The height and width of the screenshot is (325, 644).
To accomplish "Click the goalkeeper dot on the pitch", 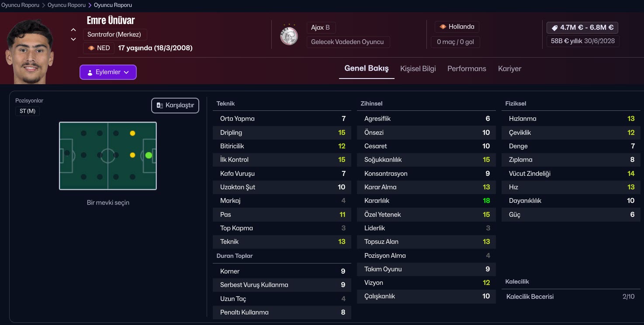I will coord(67,153).
